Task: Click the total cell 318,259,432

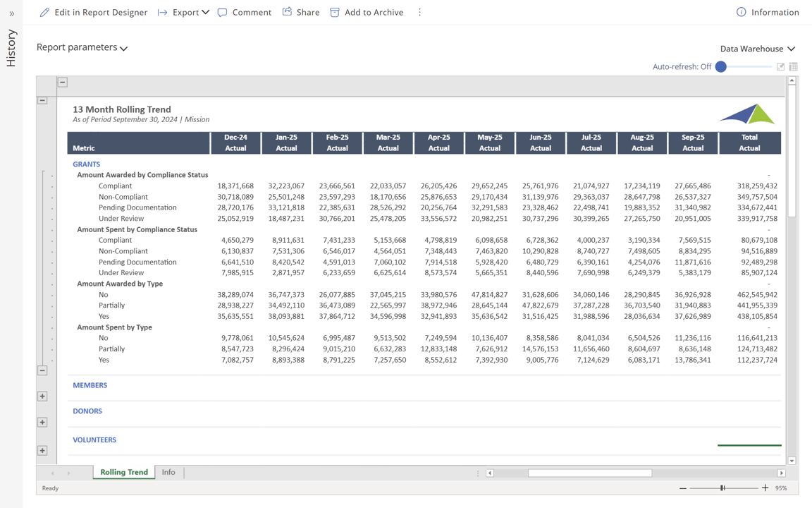Action: pos(757,186)
